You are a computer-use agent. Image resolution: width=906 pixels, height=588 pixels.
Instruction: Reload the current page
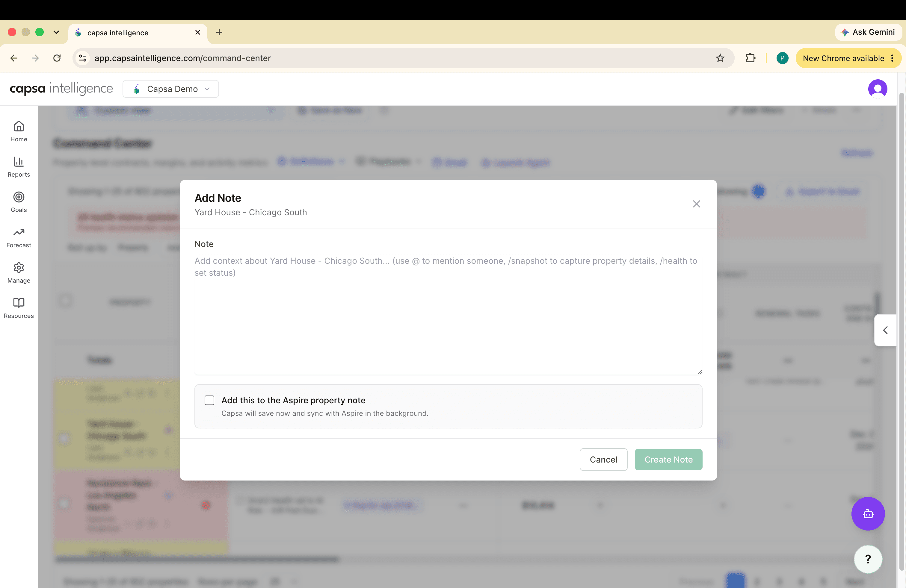click(x=57, y=58)
